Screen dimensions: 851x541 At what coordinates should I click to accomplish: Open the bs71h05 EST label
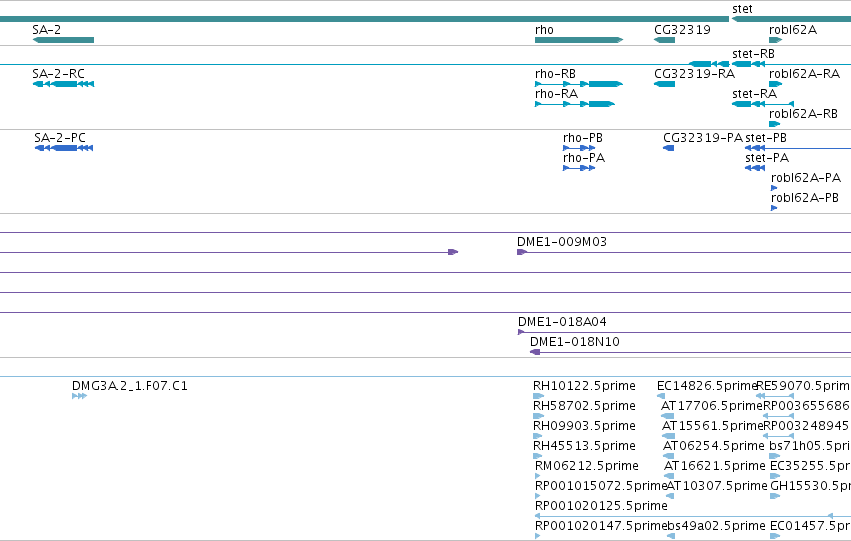click(810, 446)
